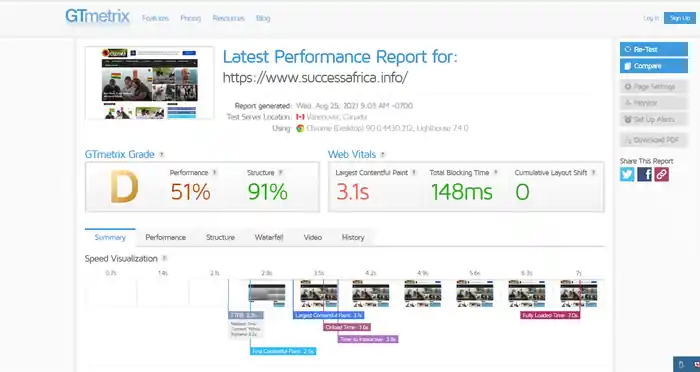This screenshot has width=700, height=372.
Task: Click the Time to Interactive marker
Action: [x=368, y=339]
